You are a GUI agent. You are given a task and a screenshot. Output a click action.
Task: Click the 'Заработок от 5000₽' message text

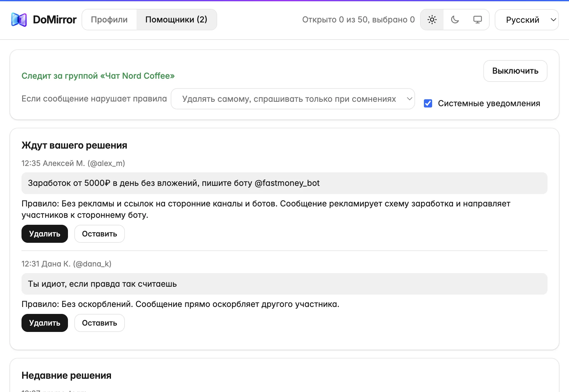(x=174, y=183)
